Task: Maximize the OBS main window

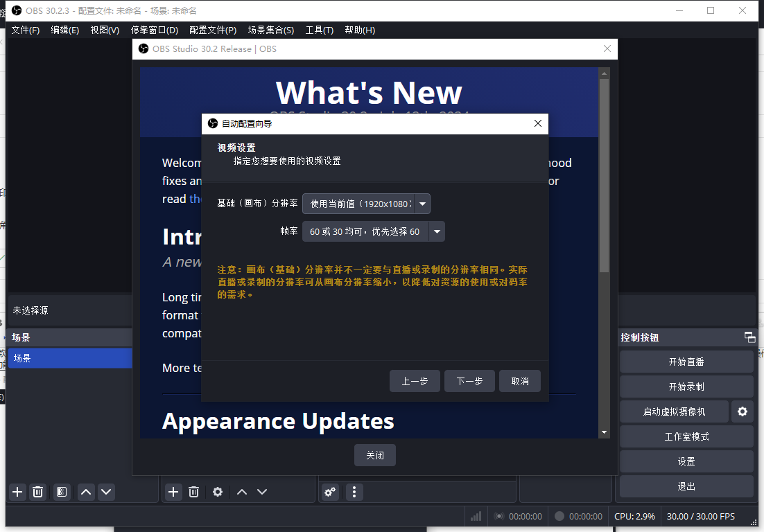Action: 711,10
